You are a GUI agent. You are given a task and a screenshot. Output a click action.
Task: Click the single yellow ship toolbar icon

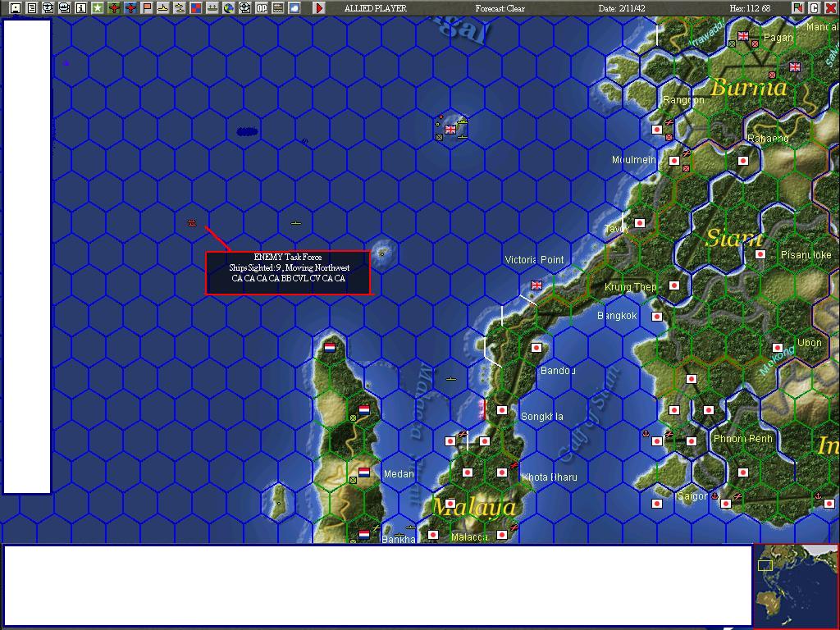(x=163, y=8)
